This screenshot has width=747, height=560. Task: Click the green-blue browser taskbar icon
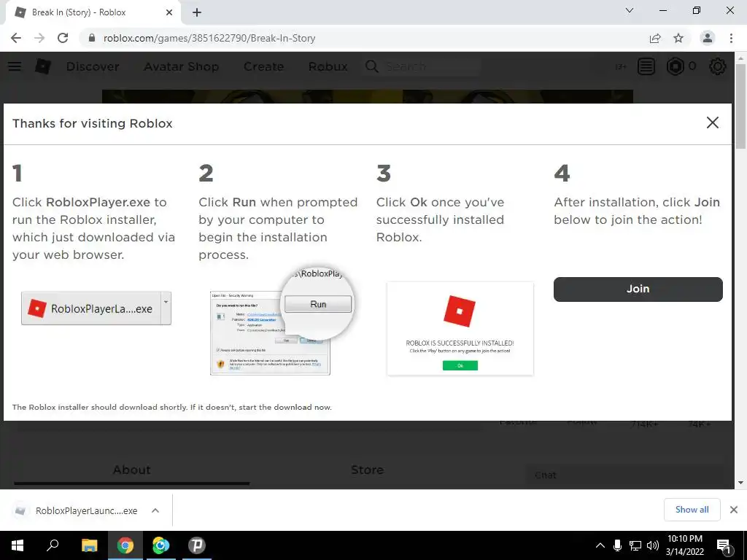coord(161,545)
